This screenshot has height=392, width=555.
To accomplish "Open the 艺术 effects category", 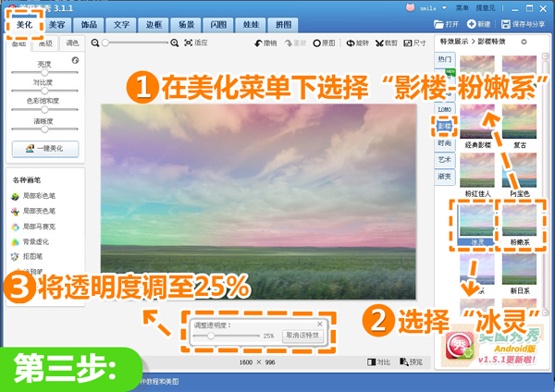I will 445,160.
